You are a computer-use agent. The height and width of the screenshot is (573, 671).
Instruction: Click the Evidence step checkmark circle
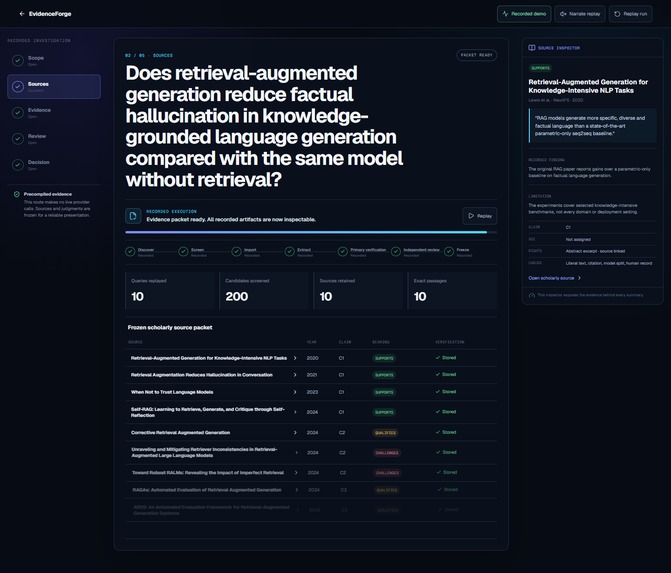[18, 113]
